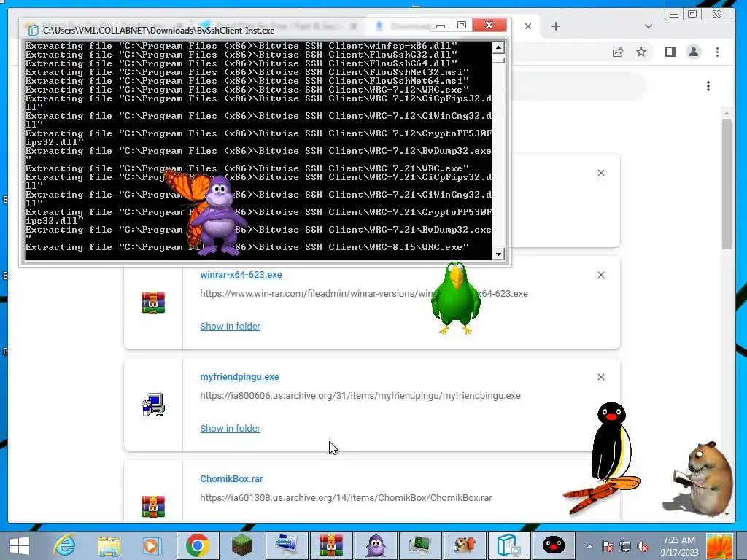Screen dimensions: 747x560
Task: Toggle Chrome side panel icon
Action: coord(670,52)
